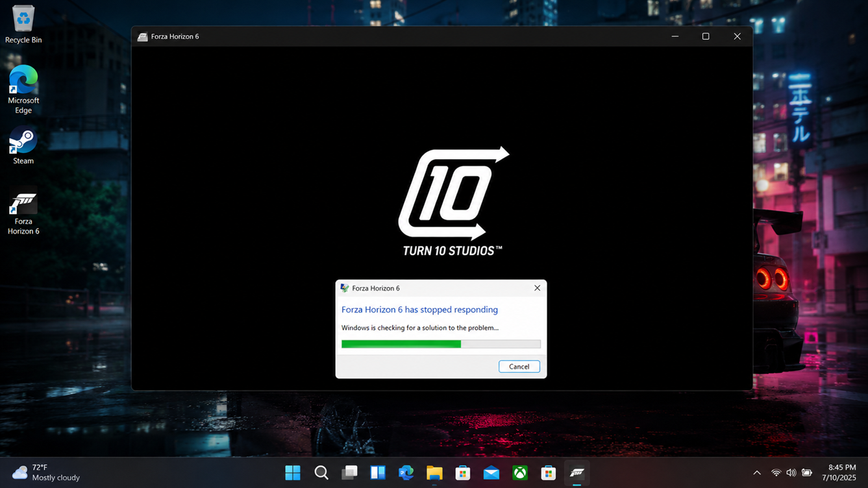Screen dimensions: 868x488
Task: Open the Mail app from the taskbar
Action: (491, 472)
